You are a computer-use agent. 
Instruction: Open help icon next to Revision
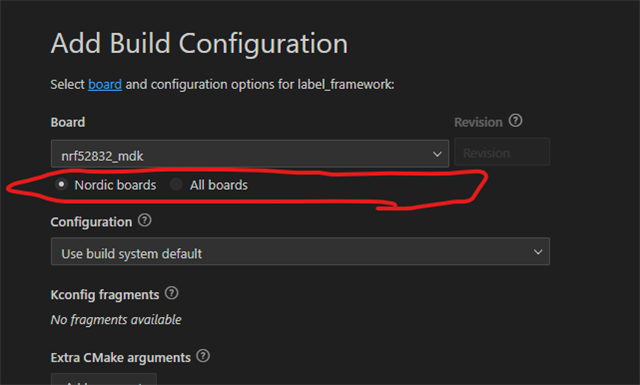coord(516,121)
